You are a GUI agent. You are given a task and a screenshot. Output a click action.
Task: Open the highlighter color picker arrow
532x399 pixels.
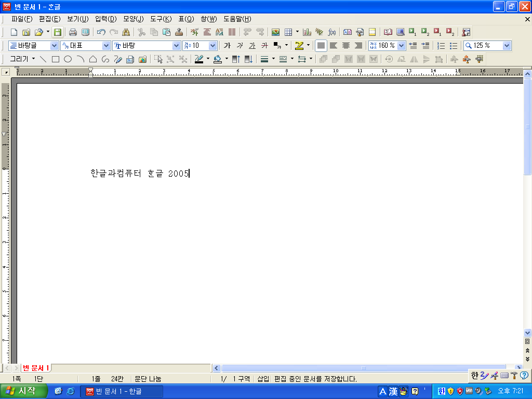point(308,46)
